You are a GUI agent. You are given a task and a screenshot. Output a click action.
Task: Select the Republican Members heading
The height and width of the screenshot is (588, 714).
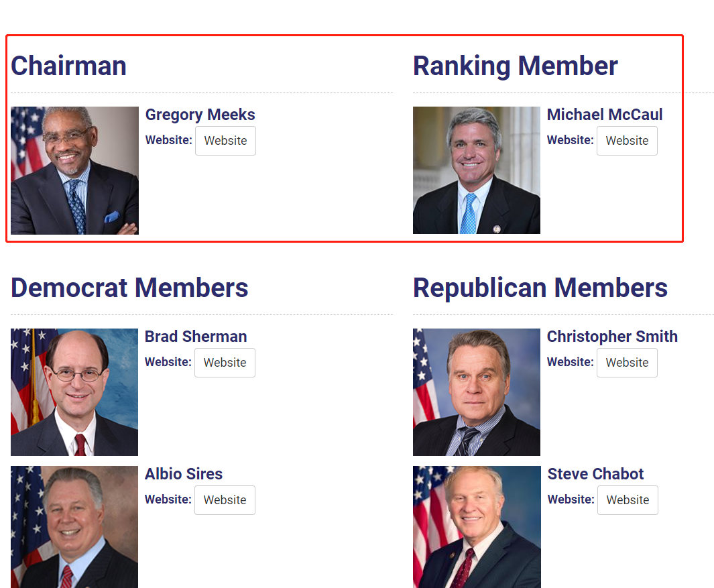pyautogui.click(x=540, y=288)
